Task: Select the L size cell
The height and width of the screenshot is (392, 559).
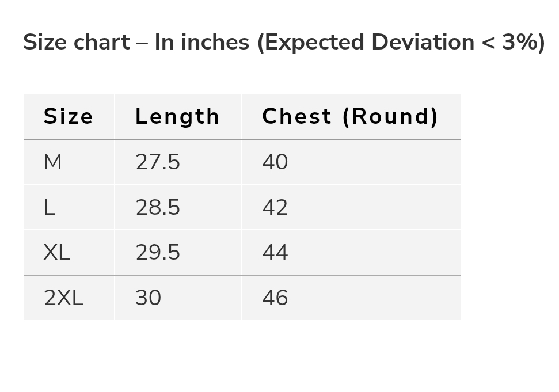Action: click(50, 208)
